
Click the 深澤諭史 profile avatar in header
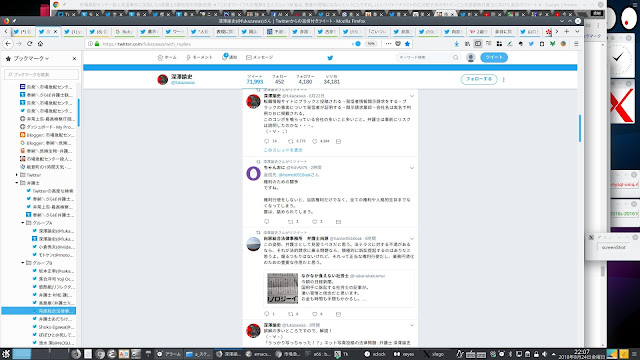[163, 79]
